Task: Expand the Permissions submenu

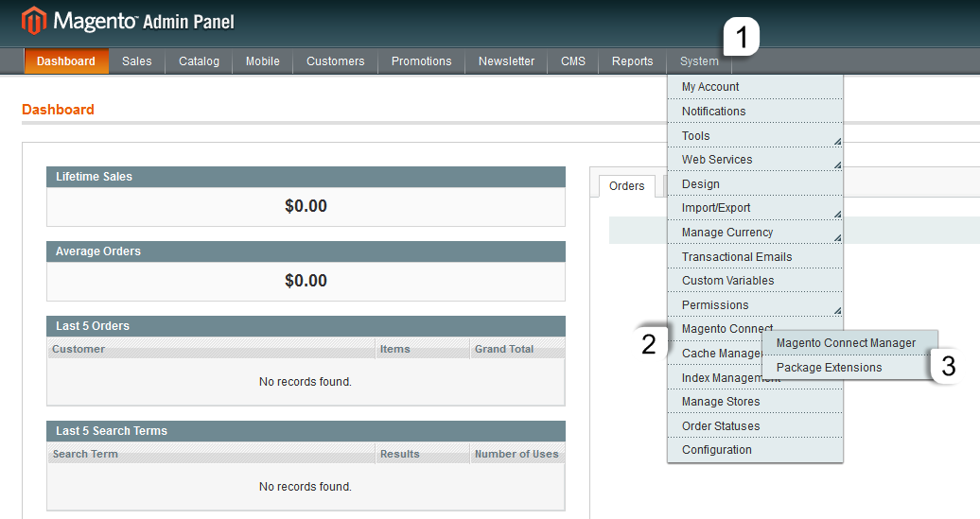Action: [x=755, y=304]
